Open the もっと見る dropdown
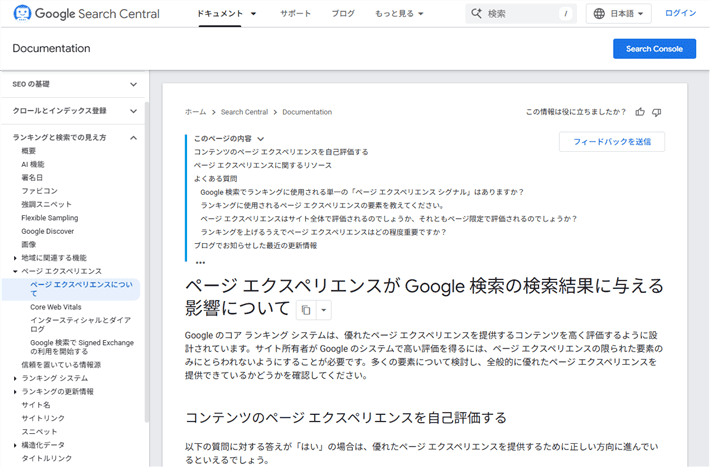The height and width of the screenshot is (467, 710). click(399, 14)
